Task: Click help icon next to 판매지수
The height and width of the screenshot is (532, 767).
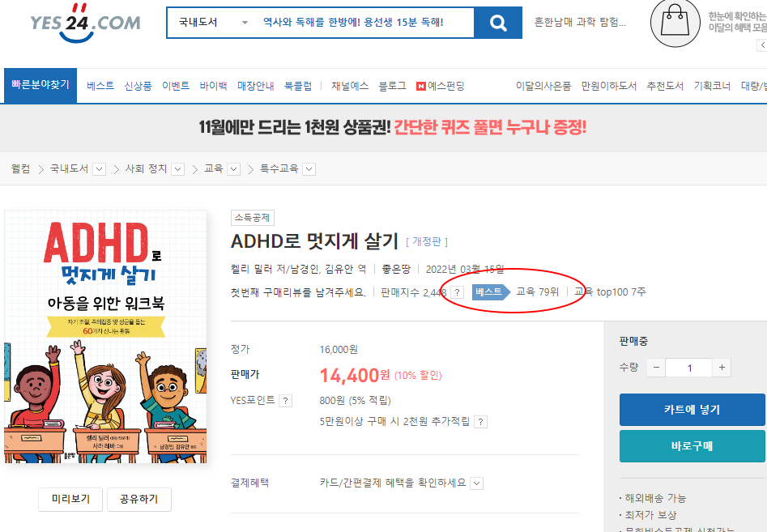Action: [x=457, y=292]
